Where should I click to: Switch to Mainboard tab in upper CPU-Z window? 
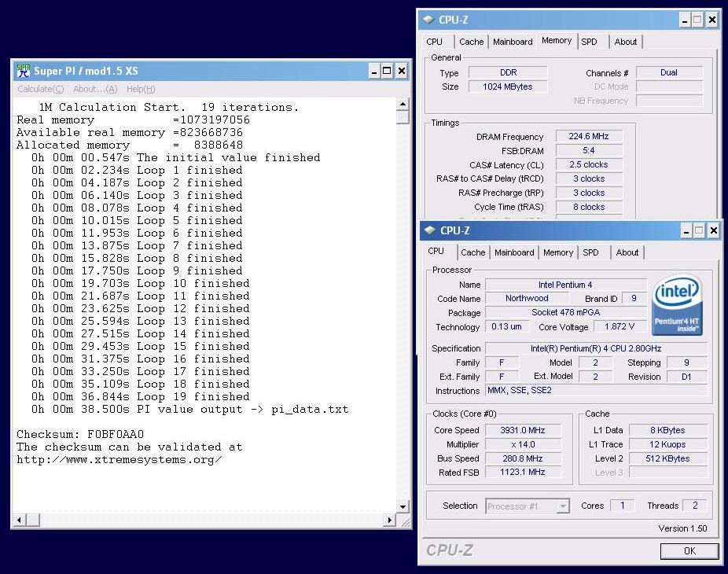[513, 42]
